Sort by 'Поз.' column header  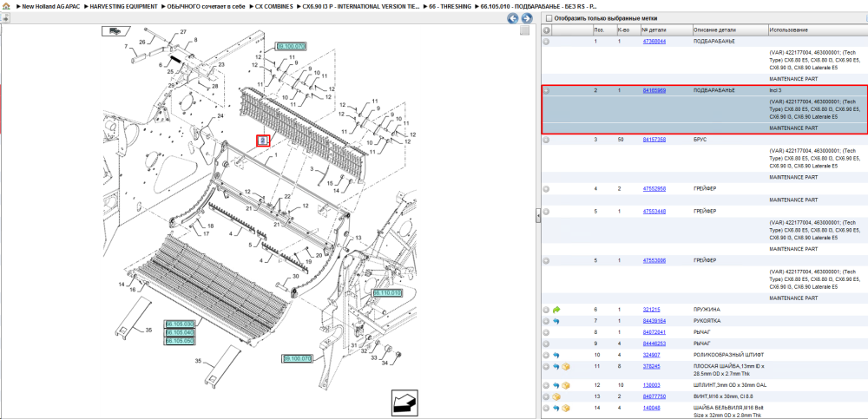[603, 29]
